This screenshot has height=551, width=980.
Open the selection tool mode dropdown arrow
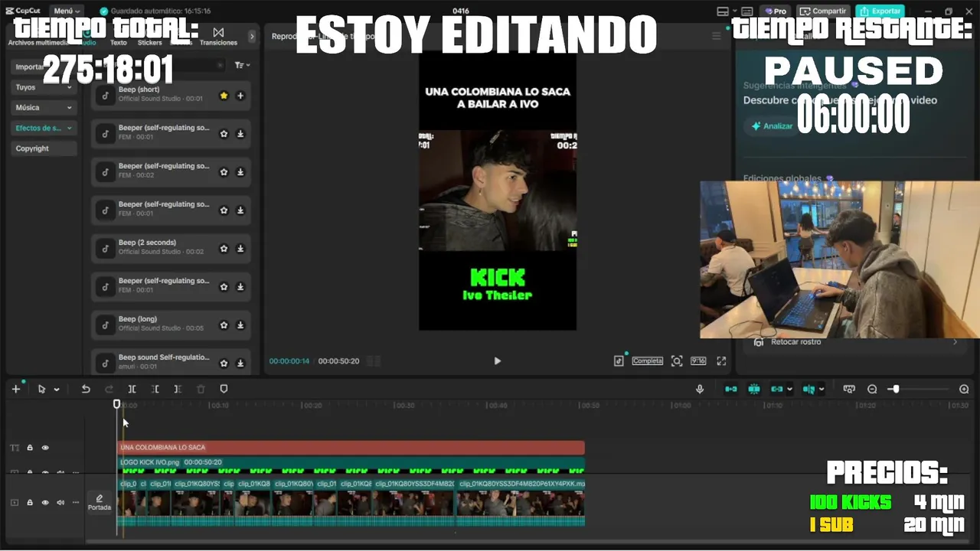tap(57, 390)
